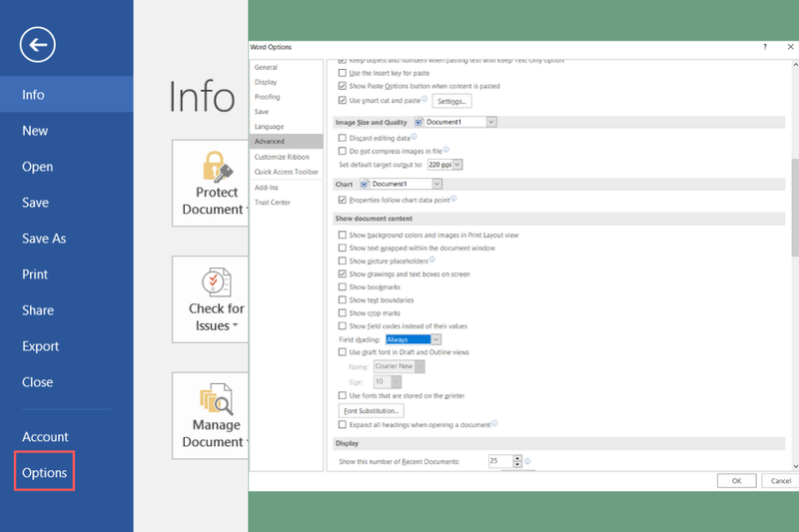Click the help question mark in Word Options
The width and height of the screenshot is (799, 532).
[765, 47]
